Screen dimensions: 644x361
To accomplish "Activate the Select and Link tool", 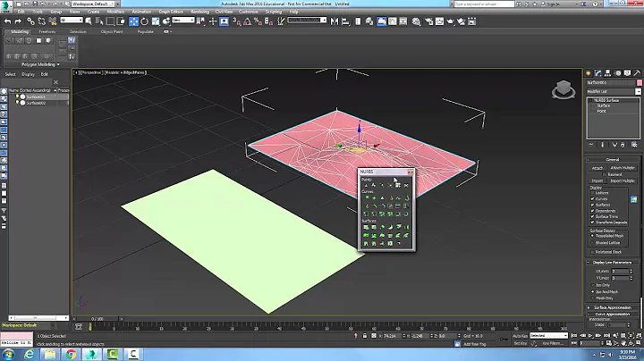I will coord(30,21).
